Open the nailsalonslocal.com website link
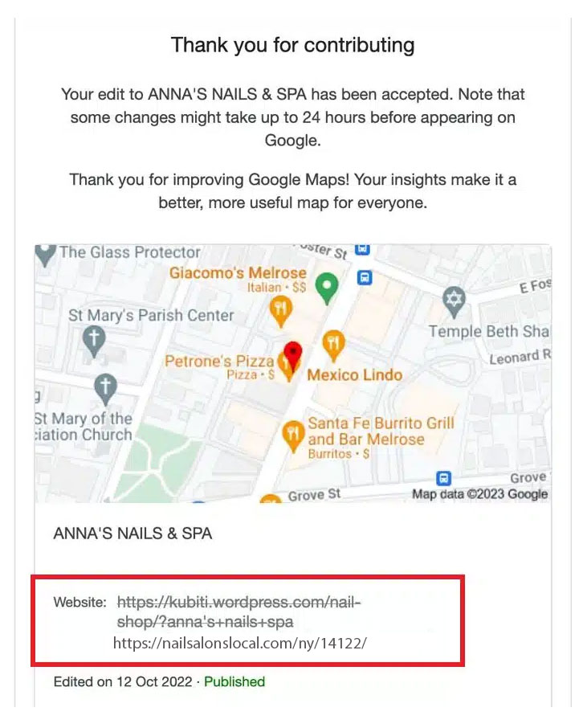The width and height of the screenshot is (579, 728). (x=240, y=643)
